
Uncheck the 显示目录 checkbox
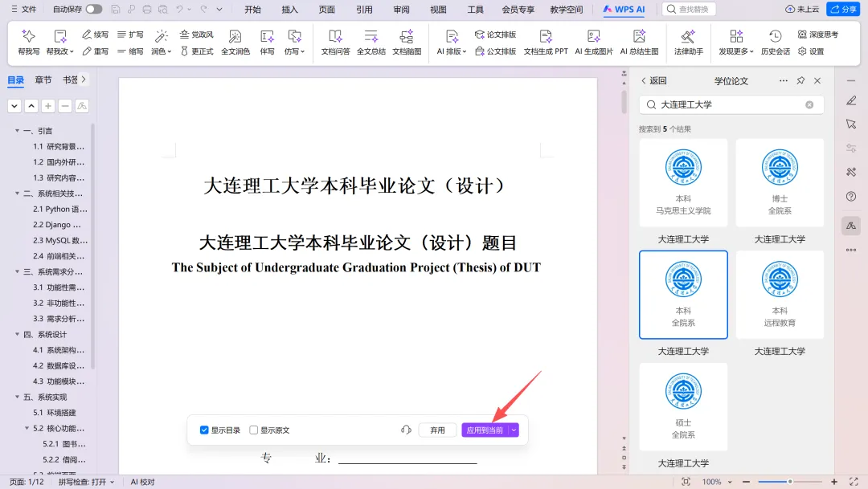click(204, 430)
